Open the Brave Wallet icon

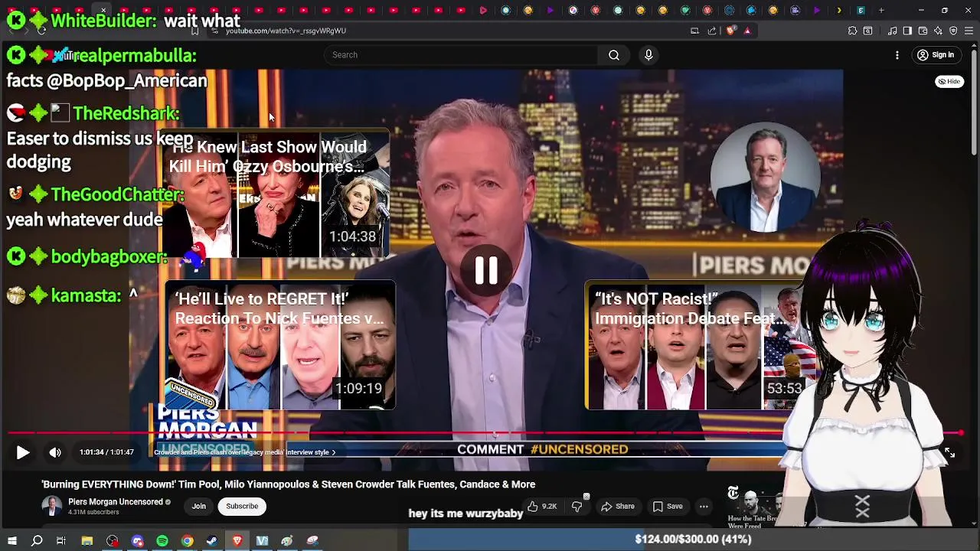[923, 31]
